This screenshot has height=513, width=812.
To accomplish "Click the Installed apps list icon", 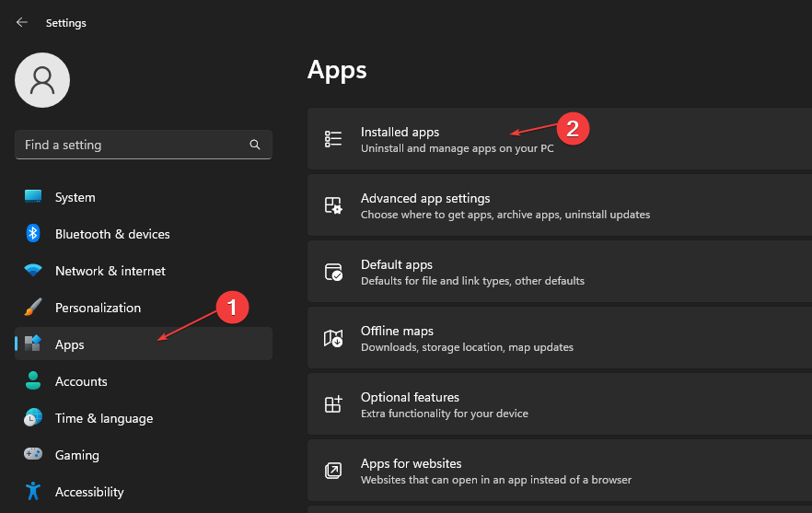I will pyautogui.click(x=333, y=139).
